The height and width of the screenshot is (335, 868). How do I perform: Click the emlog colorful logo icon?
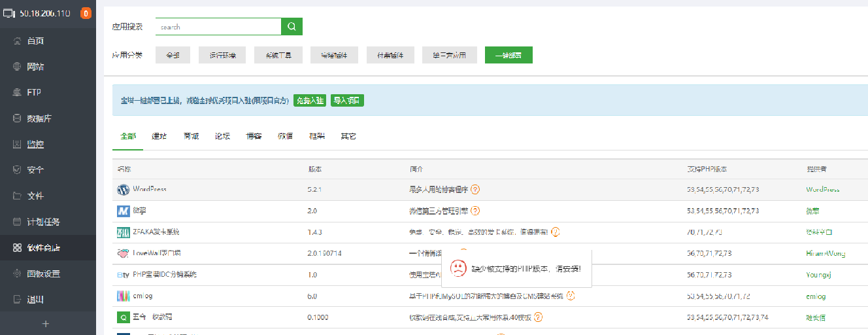pyautogui.click(x=124, y=296)
